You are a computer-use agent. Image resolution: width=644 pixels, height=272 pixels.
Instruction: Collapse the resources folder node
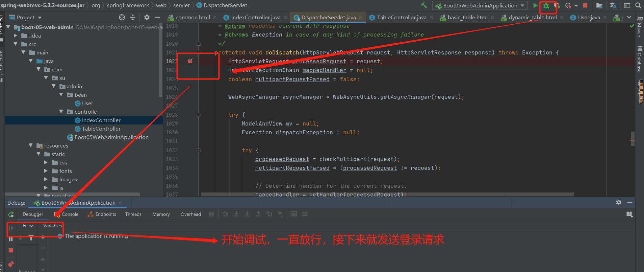click(x=31, y=145)
